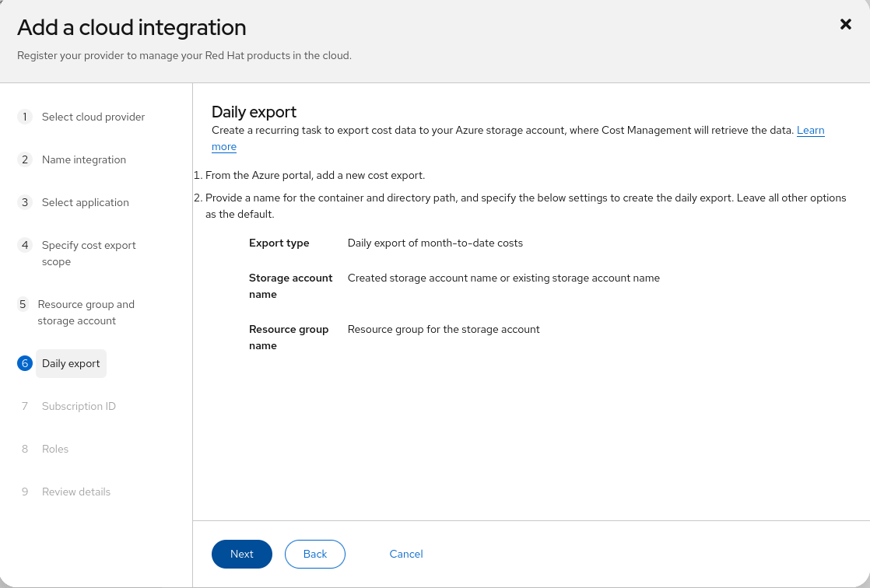Go to Name integration step

83,159
